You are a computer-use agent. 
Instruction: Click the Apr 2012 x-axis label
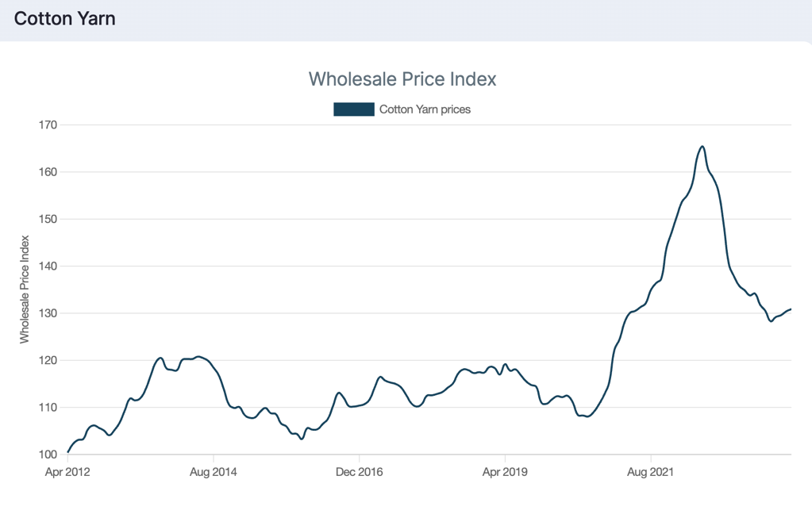click(67, 473)
